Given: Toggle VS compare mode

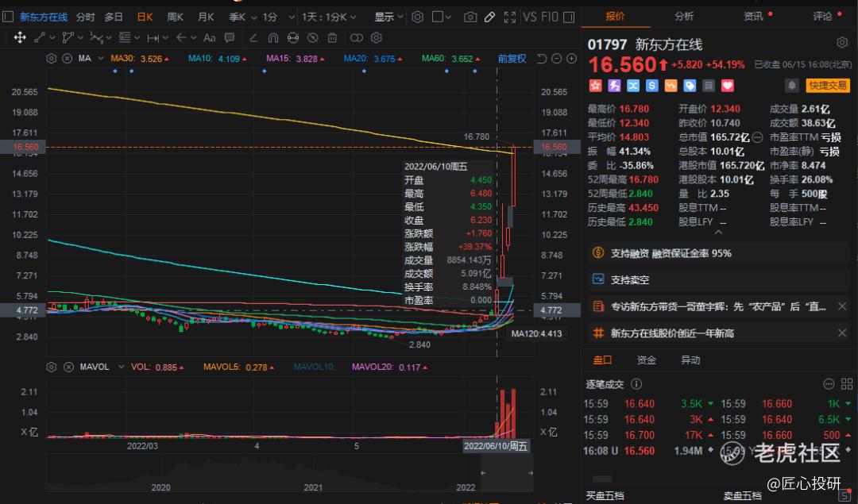Looking at the screenshot, I should click(529, 17).
